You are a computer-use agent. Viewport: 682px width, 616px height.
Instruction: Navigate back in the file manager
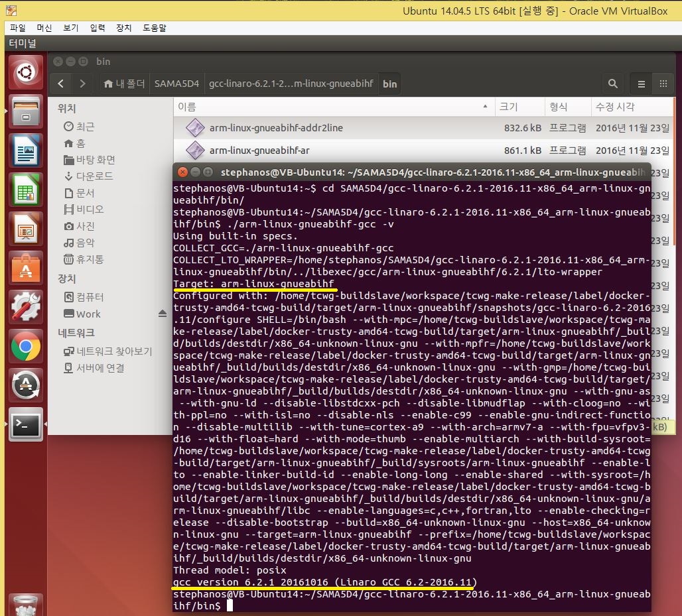click(x=61, y=84)
